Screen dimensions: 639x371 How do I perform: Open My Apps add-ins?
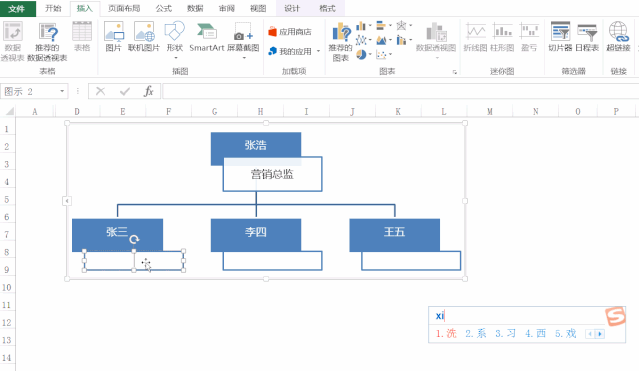coord(290,51)
